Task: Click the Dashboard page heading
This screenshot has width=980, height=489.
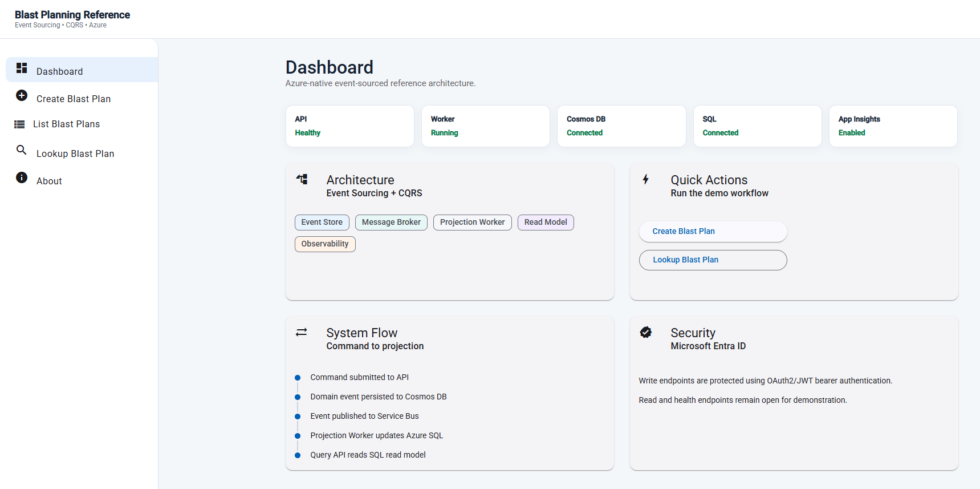Action: point(330,67)
